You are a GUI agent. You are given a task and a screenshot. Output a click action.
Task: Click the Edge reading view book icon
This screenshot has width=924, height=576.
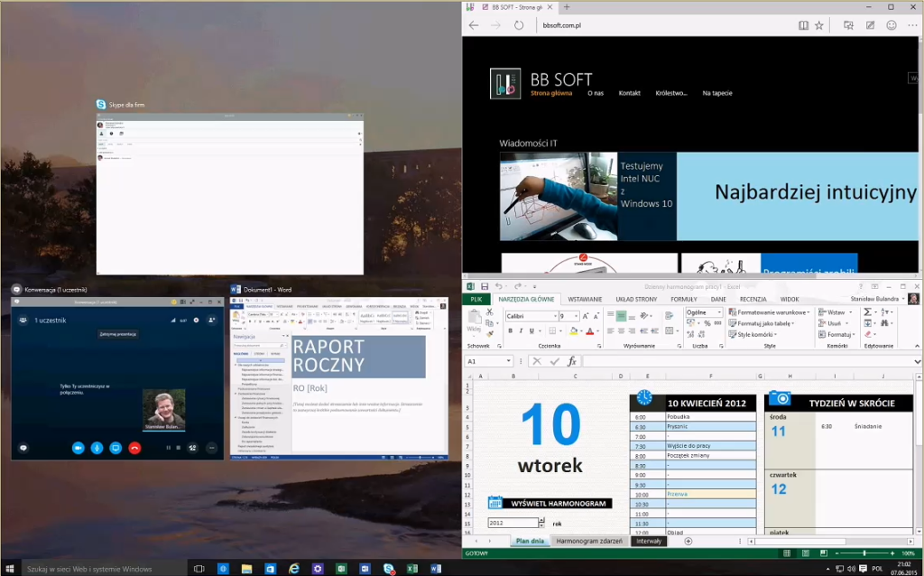[x=803, y=25]
